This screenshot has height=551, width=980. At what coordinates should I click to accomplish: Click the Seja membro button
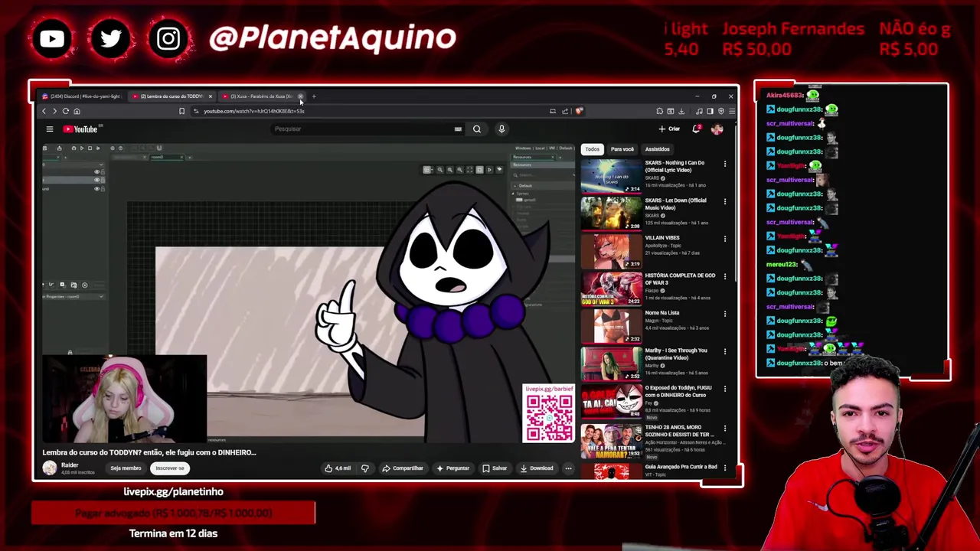click(126, 468)
